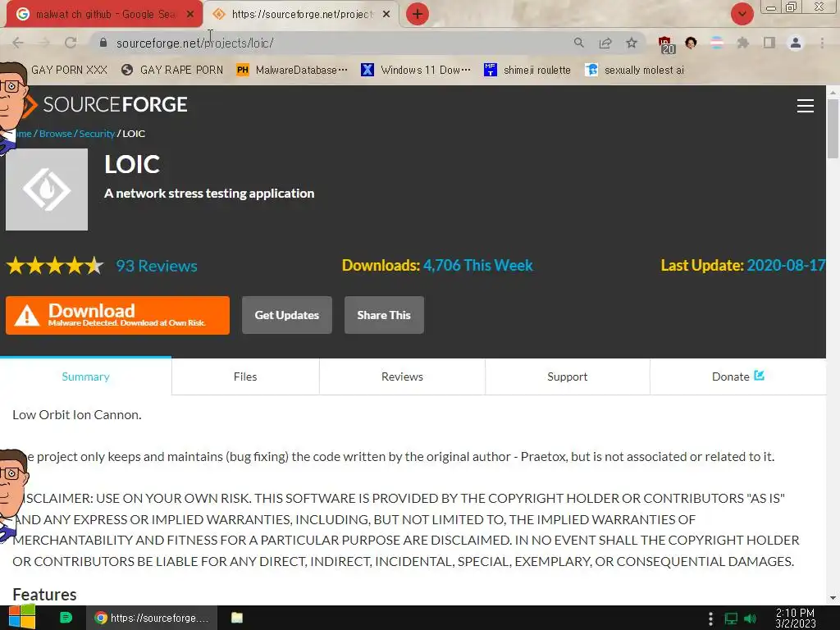The image size is (840, 630).
Task: Select the Summary tab
Action: [85, 377]
